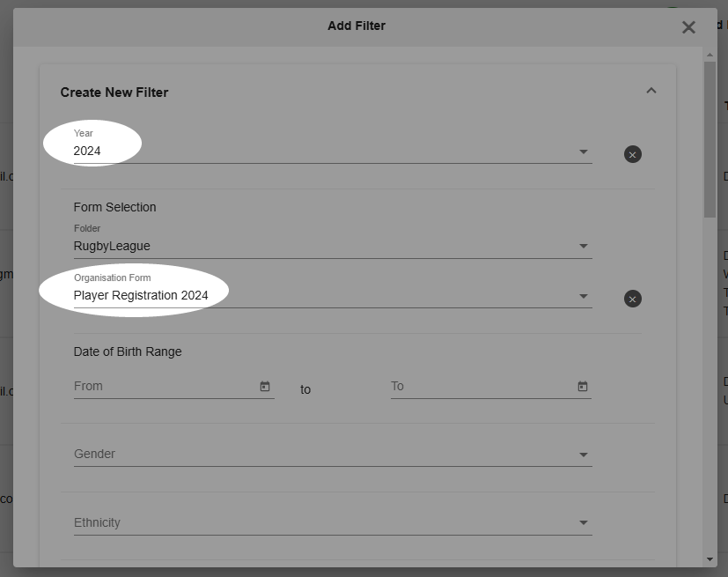The height and width of the screenshot is (577, 728).
Task: Open the Organisation Form dropdown
Action: (x=333, y=295)
